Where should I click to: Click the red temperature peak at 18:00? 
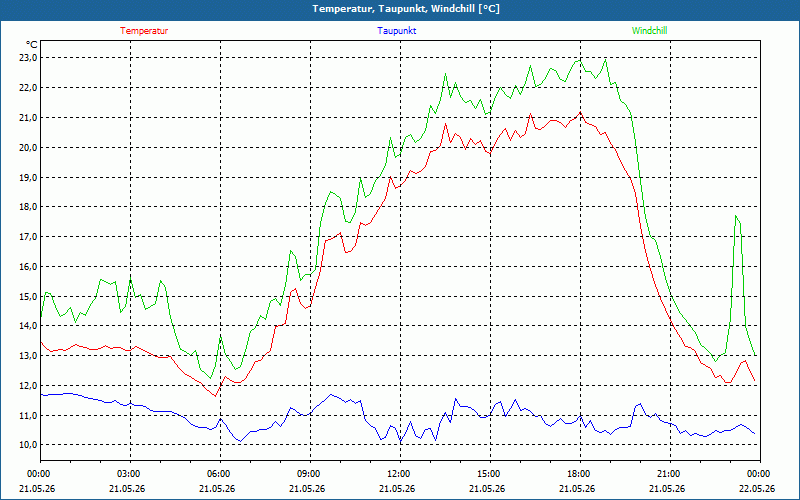[x=580, y=112]
